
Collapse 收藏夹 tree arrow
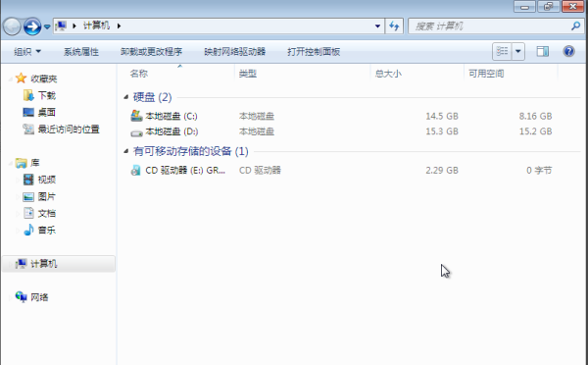tap(10, 78)
